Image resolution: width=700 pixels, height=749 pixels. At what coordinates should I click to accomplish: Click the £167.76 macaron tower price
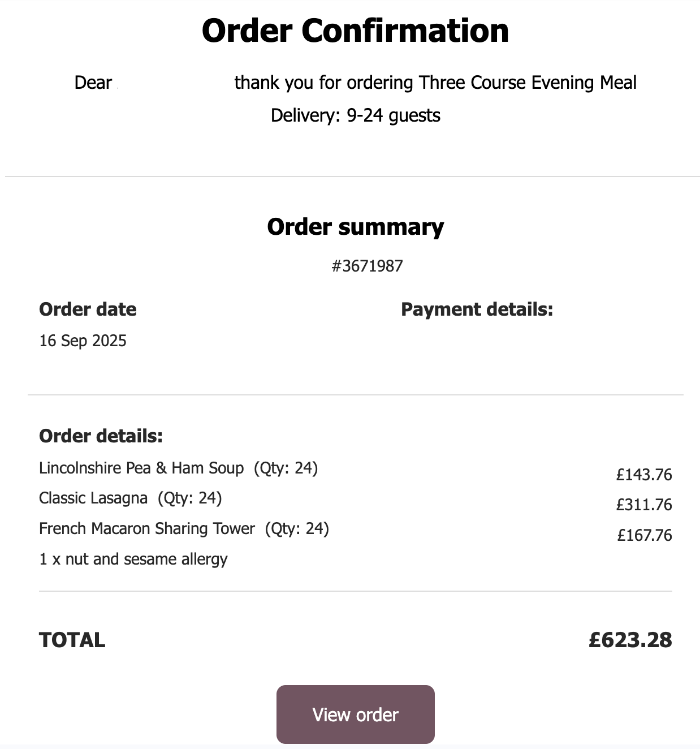pos(645,535)
